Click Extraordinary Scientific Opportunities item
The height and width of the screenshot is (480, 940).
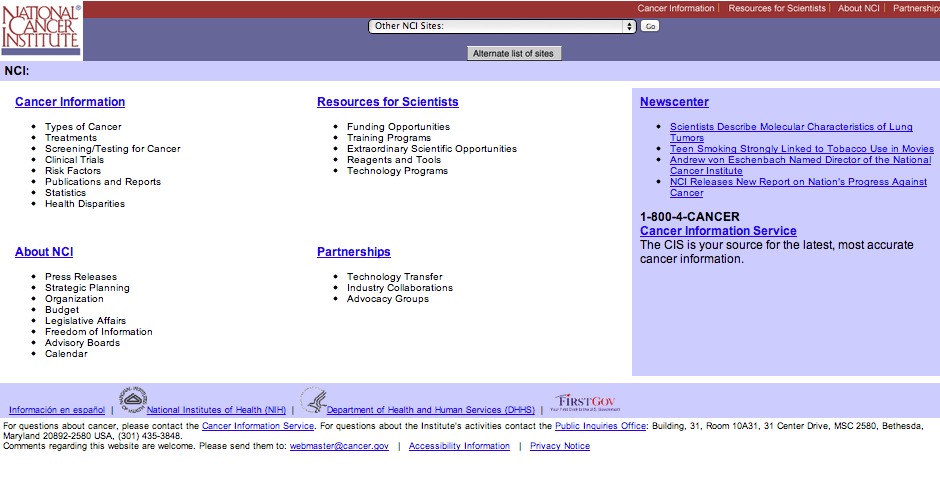click(x=432, y=149)
